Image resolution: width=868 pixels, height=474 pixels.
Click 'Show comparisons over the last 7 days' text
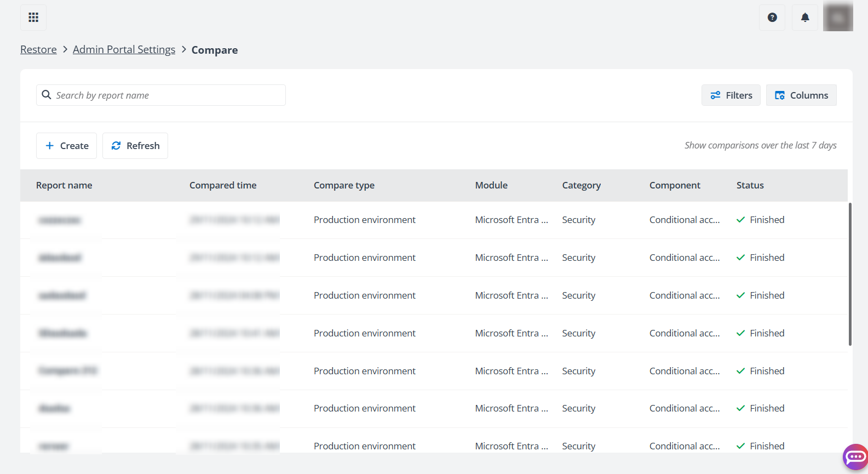[760, 145]
